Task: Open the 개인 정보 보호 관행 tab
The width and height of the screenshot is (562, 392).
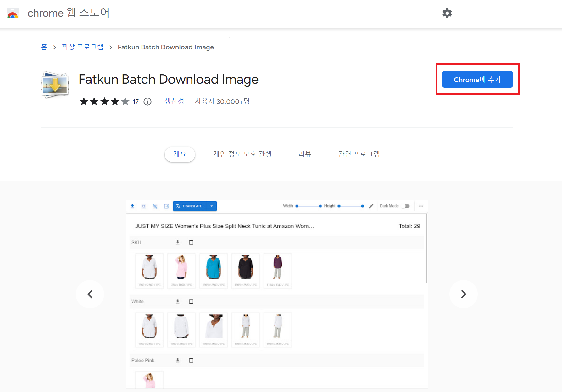Action: point(242,154)
